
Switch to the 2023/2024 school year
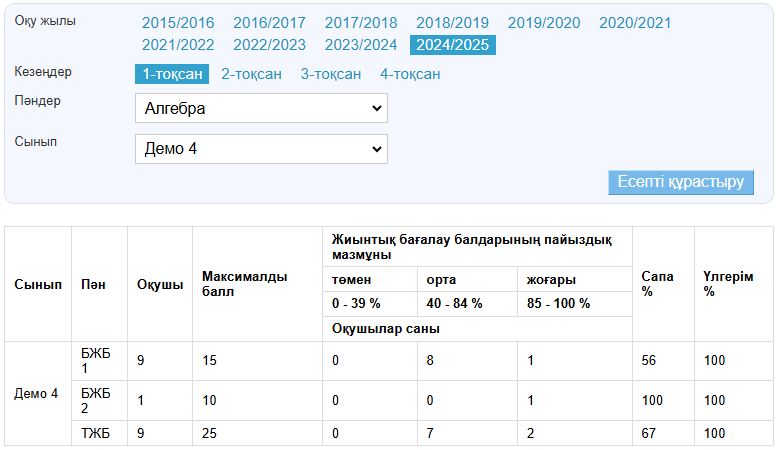coord(361,45)
